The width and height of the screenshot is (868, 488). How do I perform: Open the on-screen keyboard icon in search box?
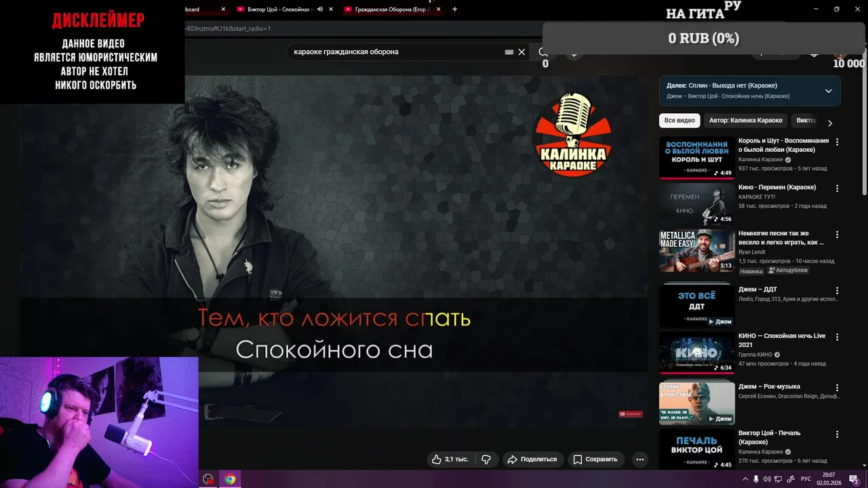click(x=509, y=52)
